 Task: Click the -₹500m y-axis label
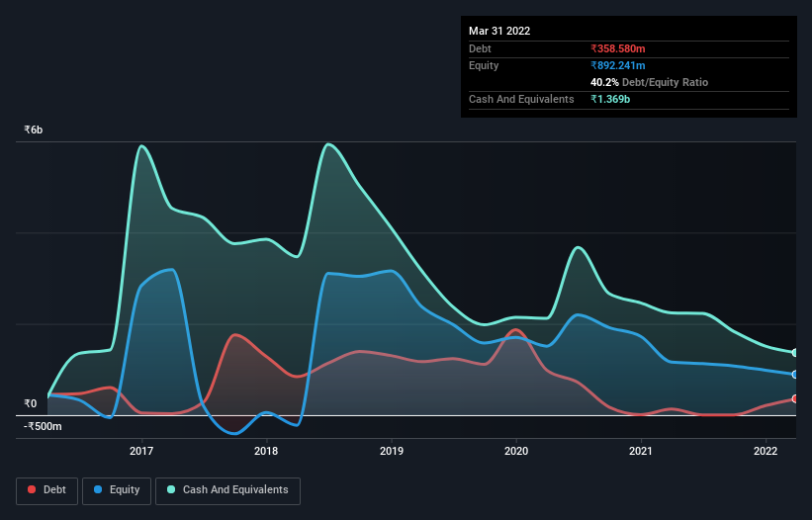[x=43, y=426]
